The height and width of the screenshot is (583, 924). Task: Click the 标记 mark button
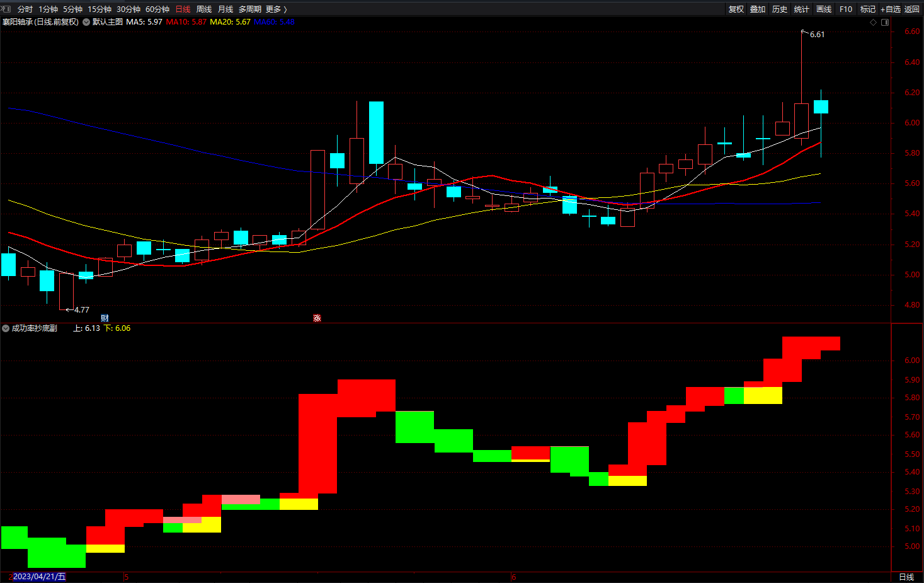coord(868,9)
